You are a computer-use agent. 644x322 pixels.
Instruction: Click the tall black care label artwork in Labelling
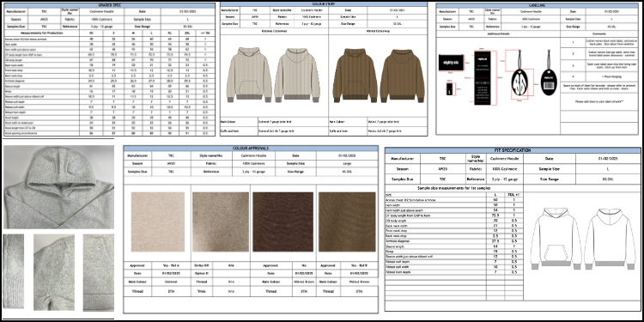coord(483,77)
